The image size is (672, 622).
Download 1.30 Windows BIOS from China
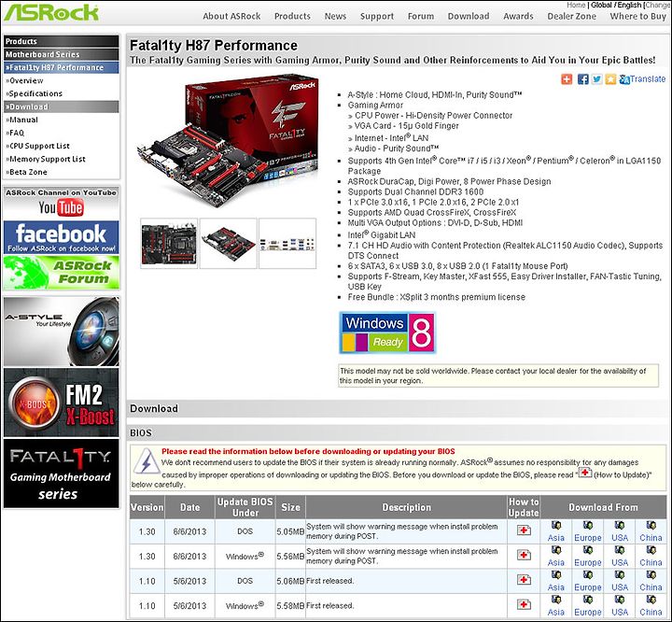coord(651,557)
